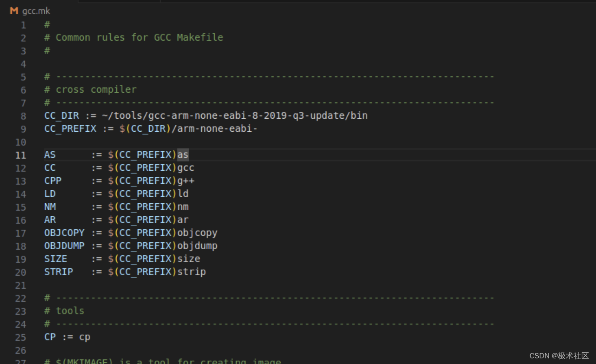The image size is (596, 364).
Task: Click the 'gcc' value on line 12
Action: (x=186, y=168)
